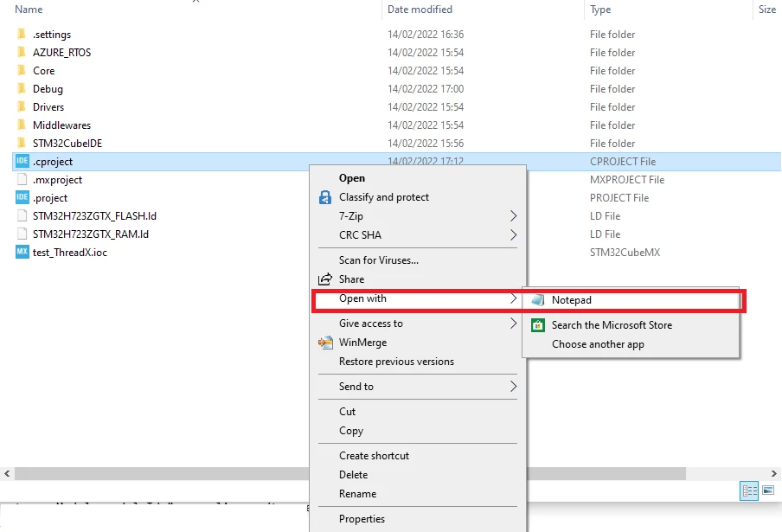The height and width of the screenshot is (532, 782).
Task: Sort by the Size column header
Action: pyautogui.click(x=767, y=10)
